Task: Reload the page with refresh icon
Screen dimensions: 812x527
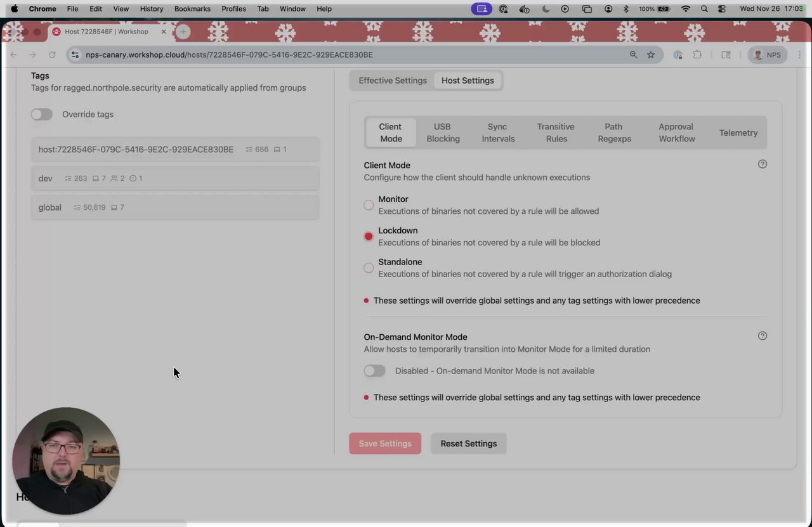Action: (x=52, y=55)
